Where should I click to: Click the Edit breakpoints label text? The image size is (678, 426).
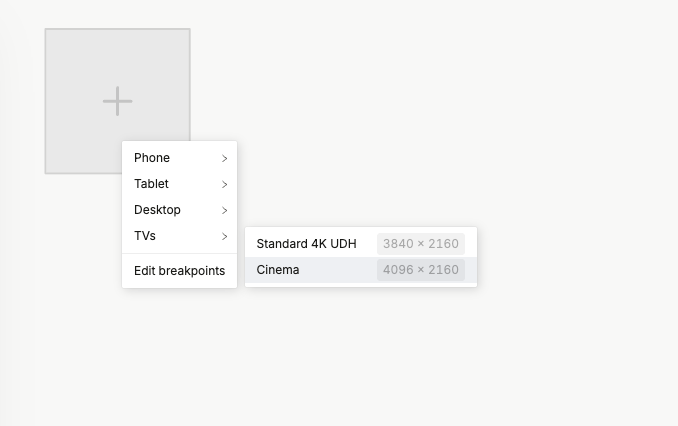179,271
